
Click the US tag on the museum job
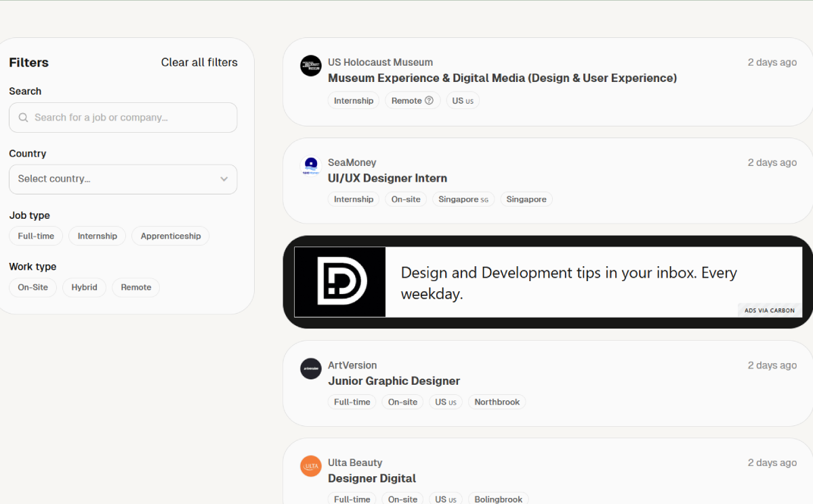click(x=463, y=100)
